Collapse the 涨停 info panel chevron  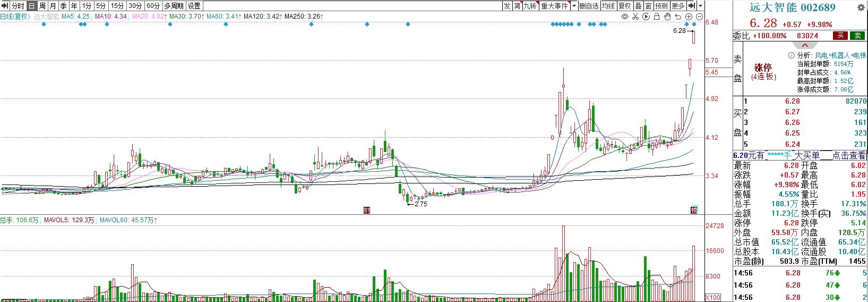(804, 46)
